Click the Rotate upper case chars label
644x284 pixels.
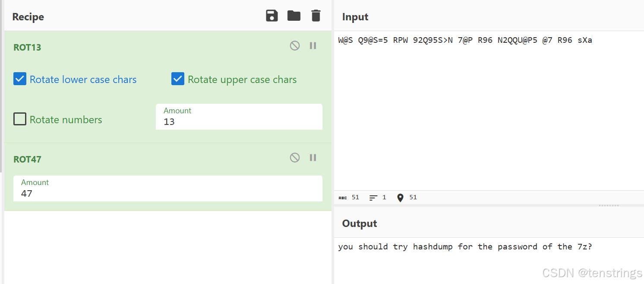242,80
